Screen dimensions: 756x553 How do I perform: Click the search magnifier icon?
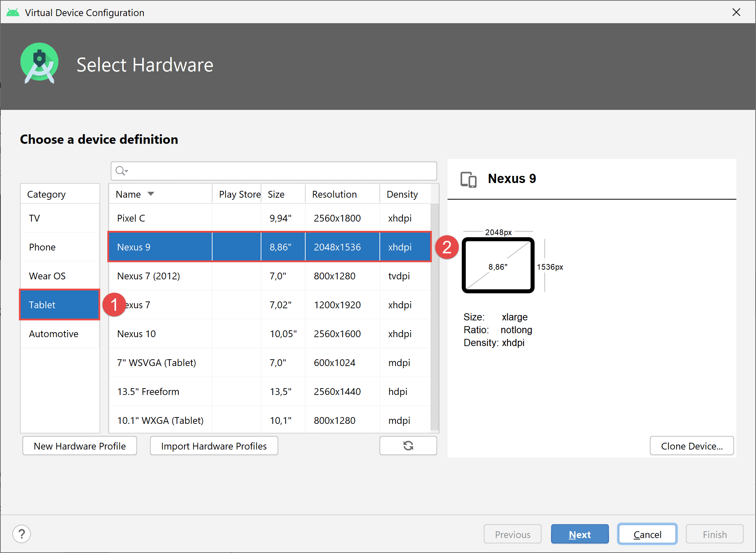point(121,171)
